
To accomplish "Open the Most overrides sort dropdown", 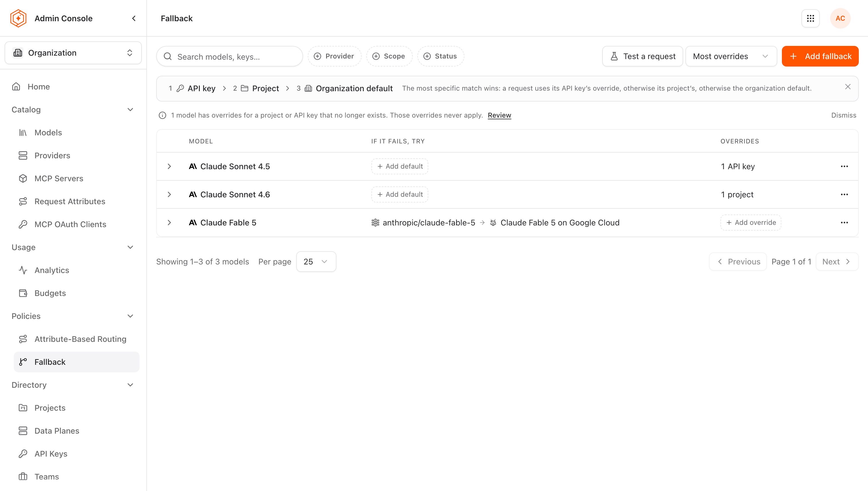I will click(x=731, y=56).
